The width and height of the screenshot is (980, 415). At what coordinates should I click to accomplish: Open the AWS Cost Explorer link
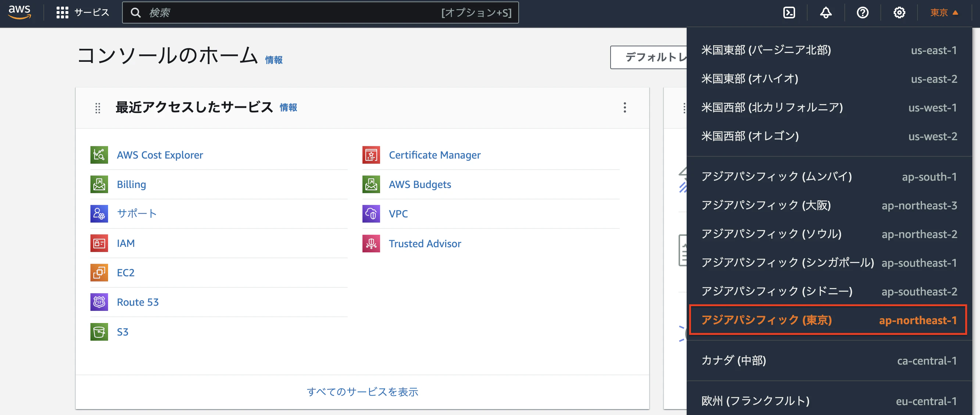click(x=160, y=155)
